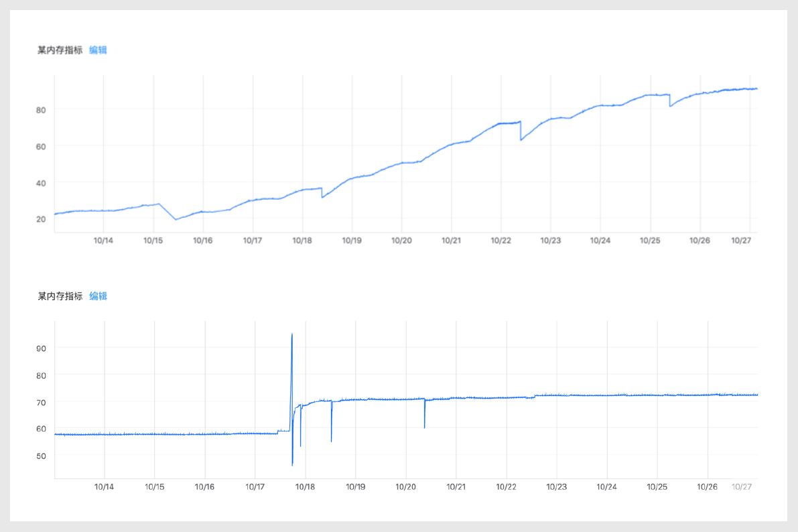Click the 10/14 date label on top chart
The image size is (798, 532).
pos(103,241)
